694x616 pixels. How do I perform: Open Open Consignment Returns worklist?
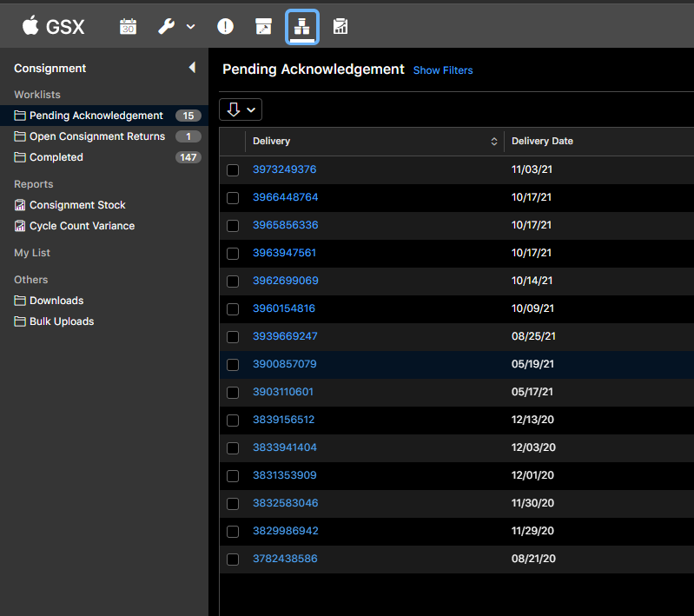pyautogui.click(x=96, y=136)
